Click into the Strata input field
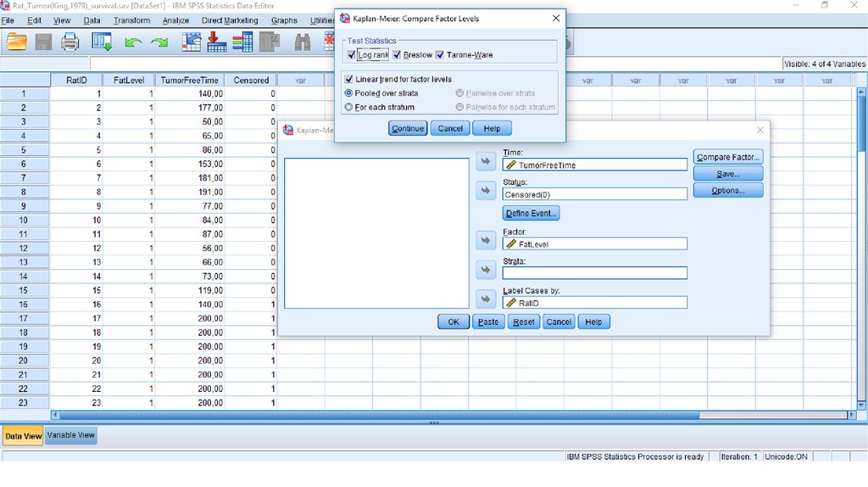The height and width of the screenshot is (487, 868). click(x=594, y=273)
